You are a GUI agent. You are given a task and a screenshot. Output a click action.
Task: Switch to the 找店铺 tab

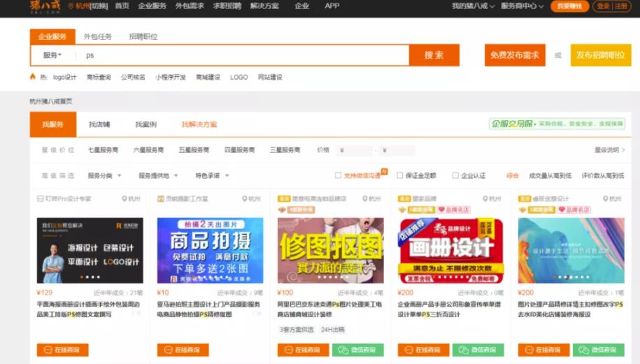(99, 124)
